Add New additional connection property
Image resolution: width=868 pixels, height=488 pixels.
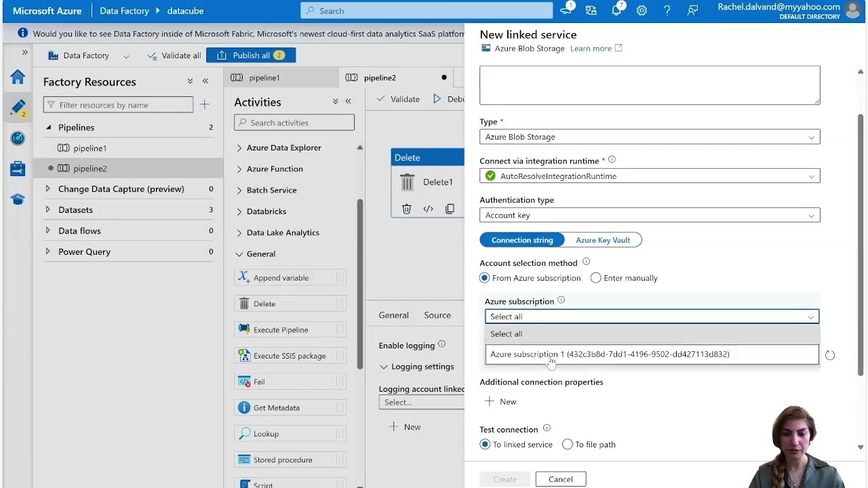500,402
